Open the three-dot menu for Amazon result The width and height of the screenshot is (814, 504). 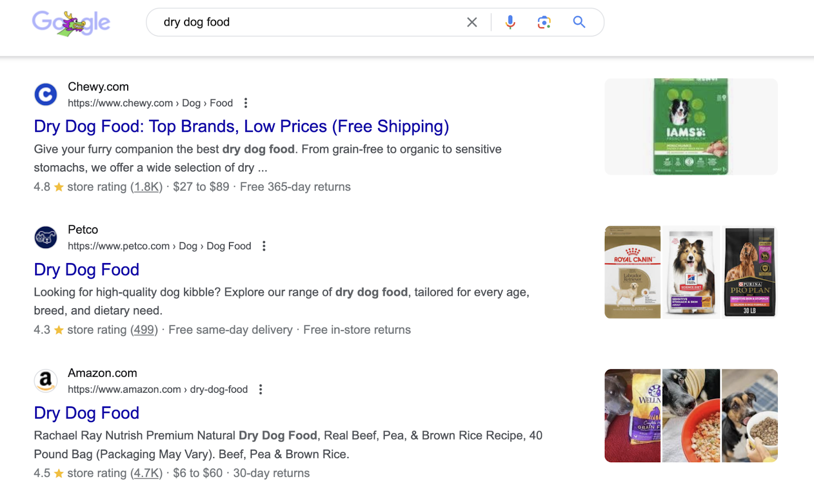(260, 389)
